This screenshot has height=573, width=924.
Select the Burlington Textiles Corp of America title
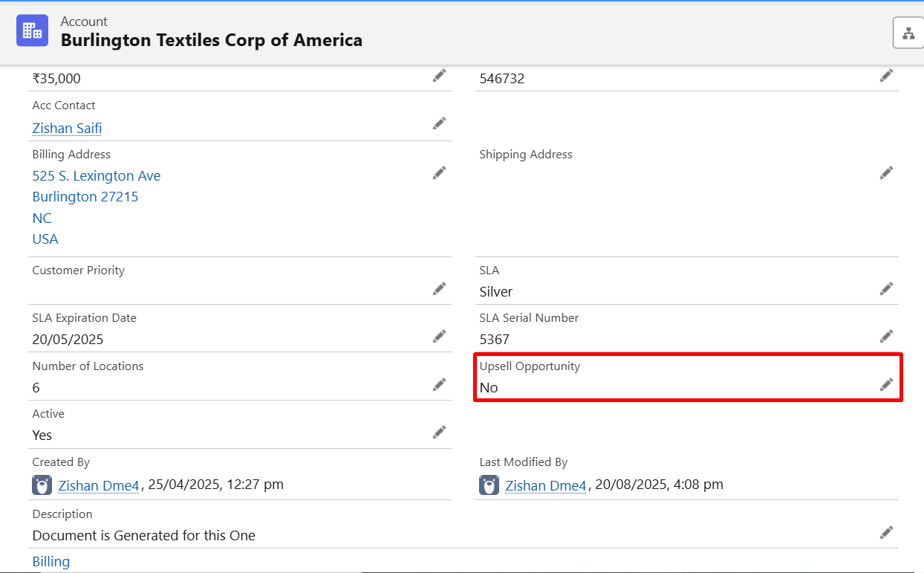tap(212, 40)
